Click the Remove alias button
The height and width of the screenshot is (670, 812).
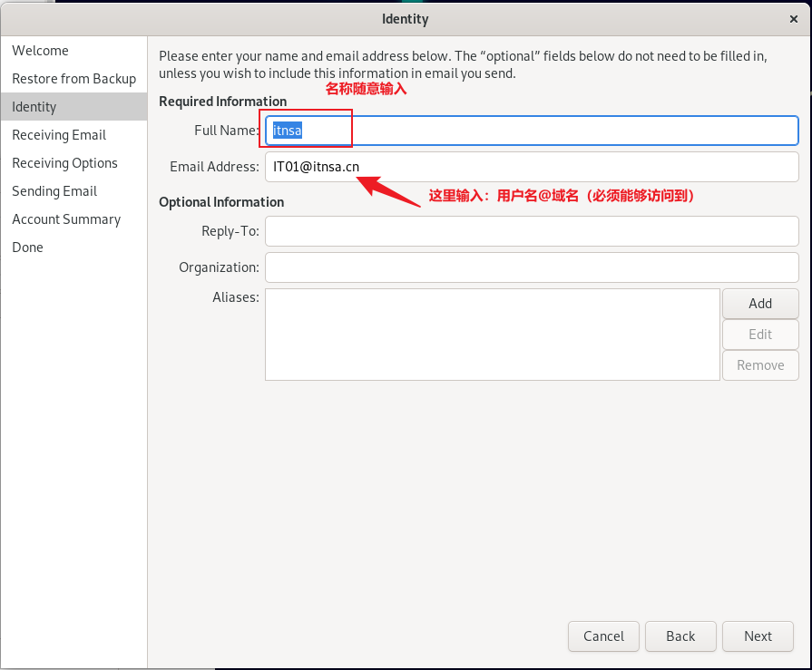760,365
